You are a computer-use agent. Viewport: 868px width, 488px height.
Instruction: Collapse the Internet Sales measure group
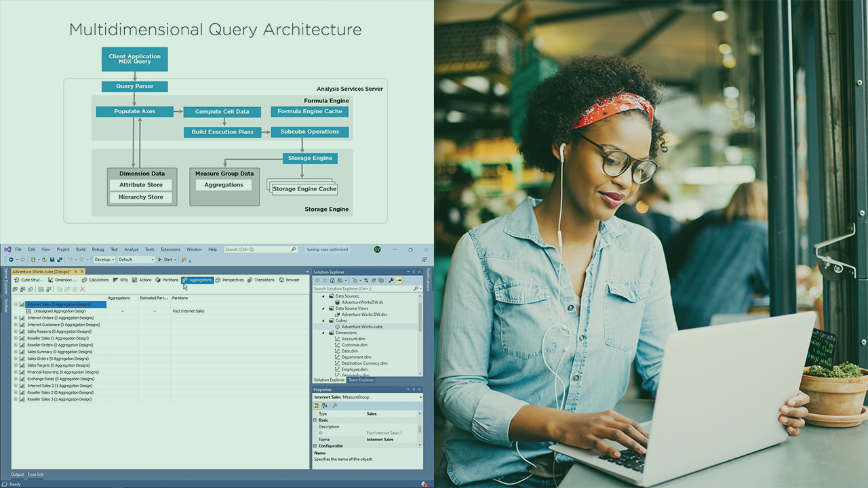(x=16, y=304)
